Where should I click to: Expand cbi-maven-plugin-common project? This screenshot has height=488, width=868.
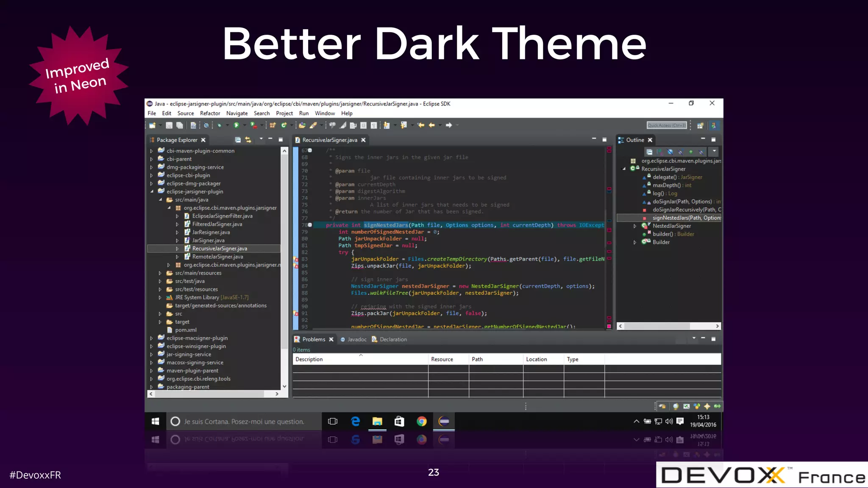click(151, 151)
